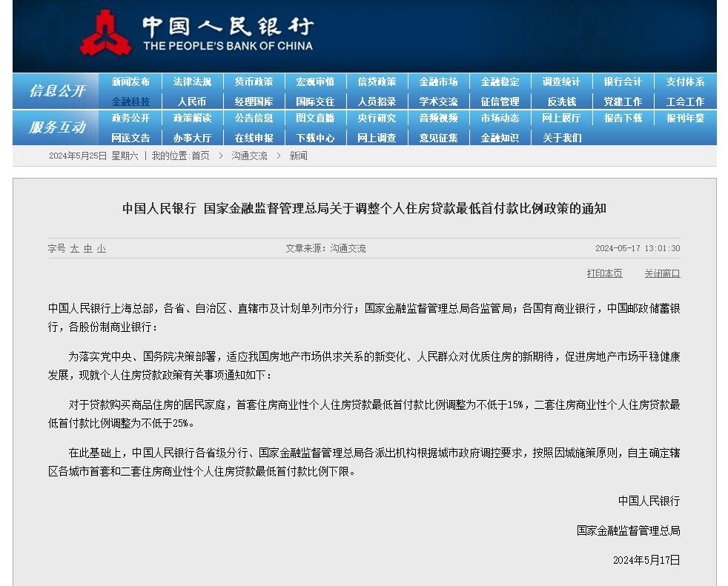This screenshot has width=728, height=586.
Task: Click 关闭窗口 to close window
Action: pos(662,273)
